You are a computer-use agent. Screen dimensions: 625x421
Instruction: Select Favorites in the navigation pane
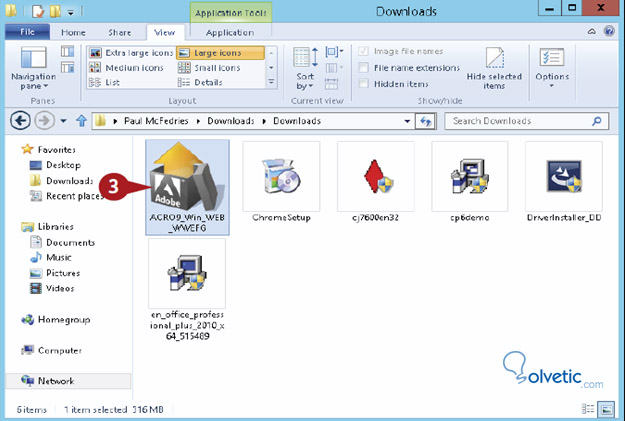(x=49, y=150)
